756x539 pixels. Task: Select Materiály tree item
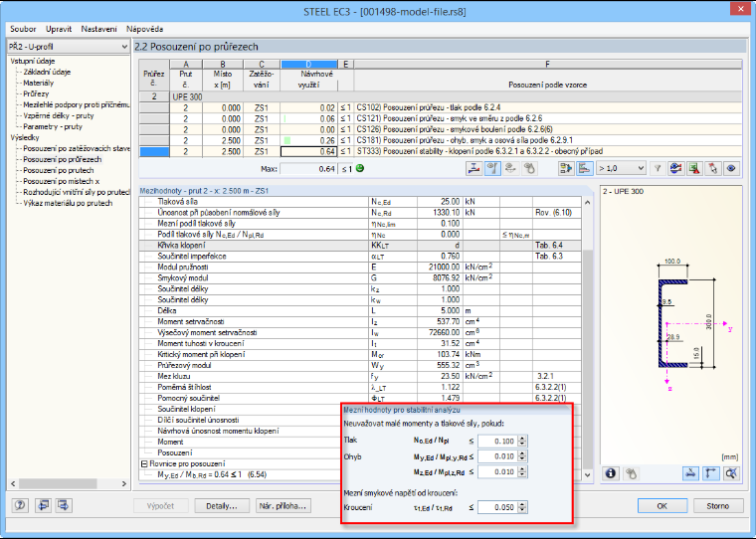[39, 83]
